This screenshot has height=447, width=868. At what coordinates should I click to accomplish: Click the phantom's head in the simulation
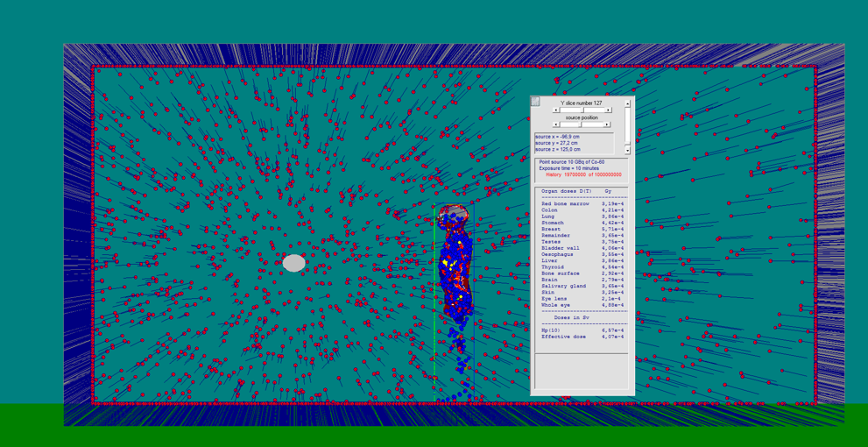452,214
